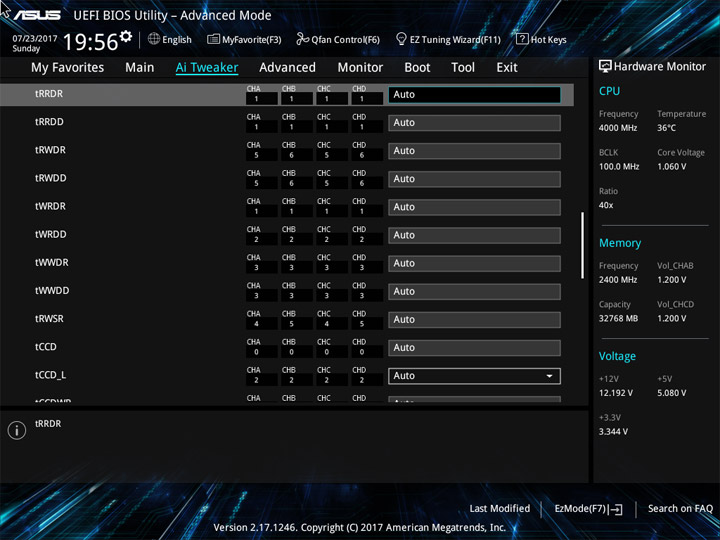The width and height of the screenshot is (720, 540).
Task: Click +12V reading 12.192 V
Action: click(616, 393)
